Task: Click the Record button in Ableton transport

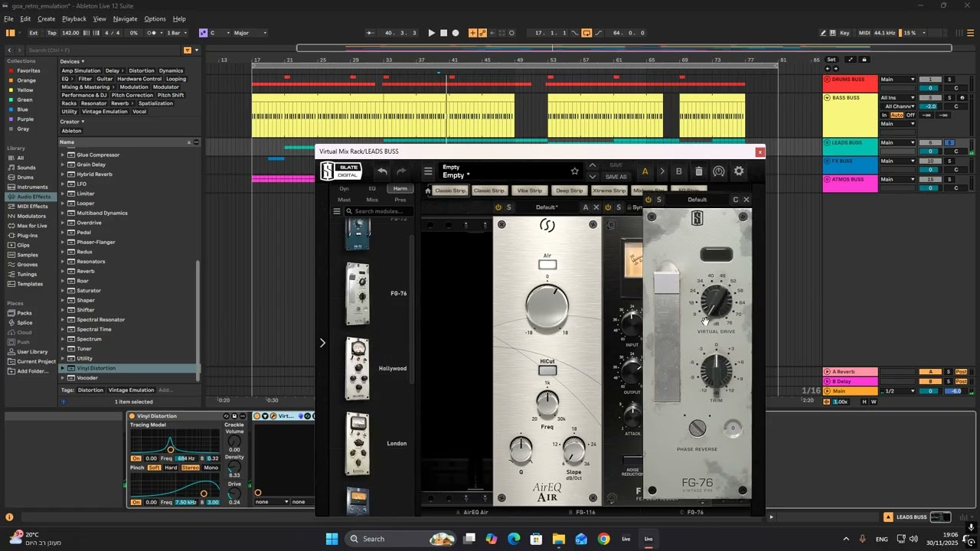Action: click(456, 33)
